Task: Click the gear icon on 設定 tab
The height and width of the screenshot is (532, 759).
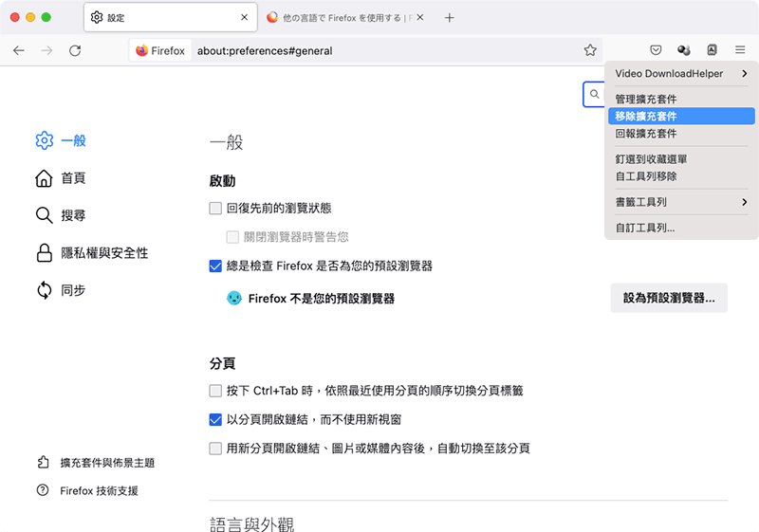Action: coord(97,17)
